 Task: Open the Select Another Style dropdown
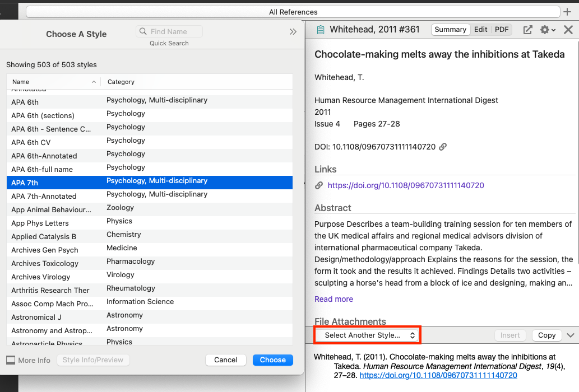(368, 335)
